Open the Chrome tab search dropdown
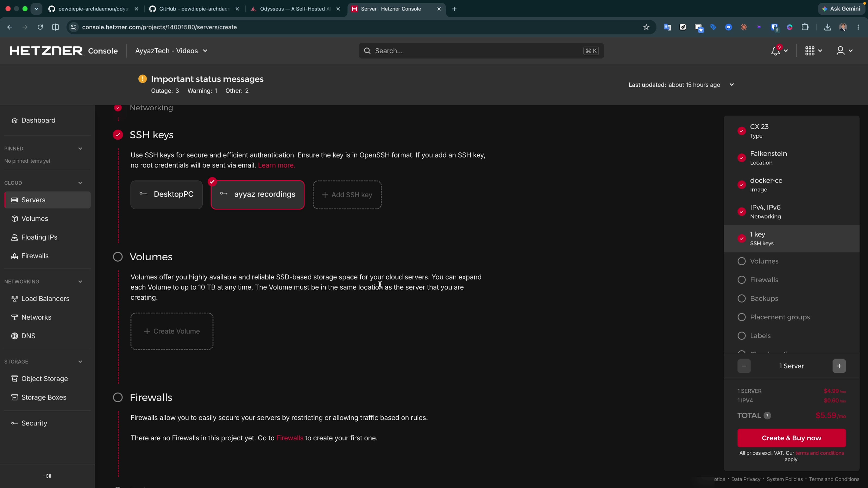 coord(36,9)
